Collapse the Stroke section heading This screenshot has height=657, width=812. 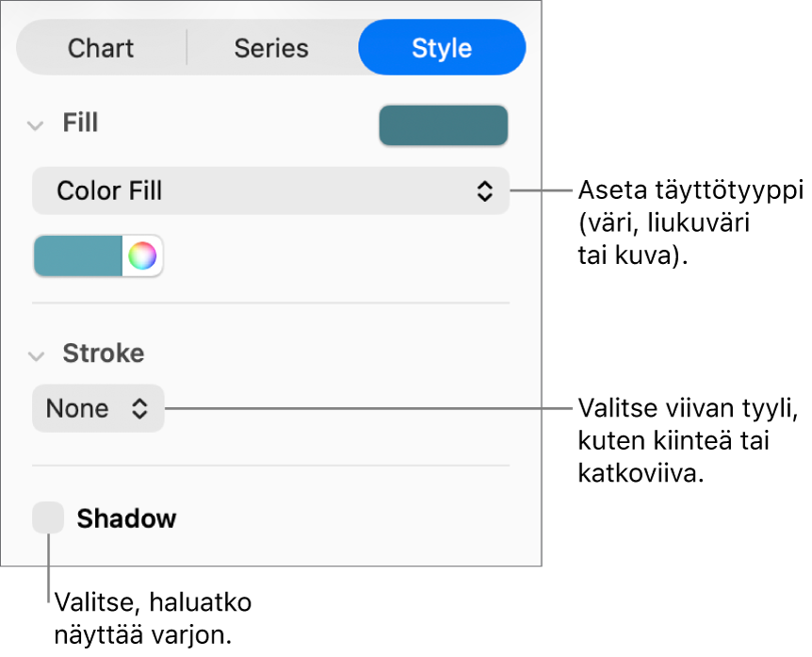click(x=103, y=353)
